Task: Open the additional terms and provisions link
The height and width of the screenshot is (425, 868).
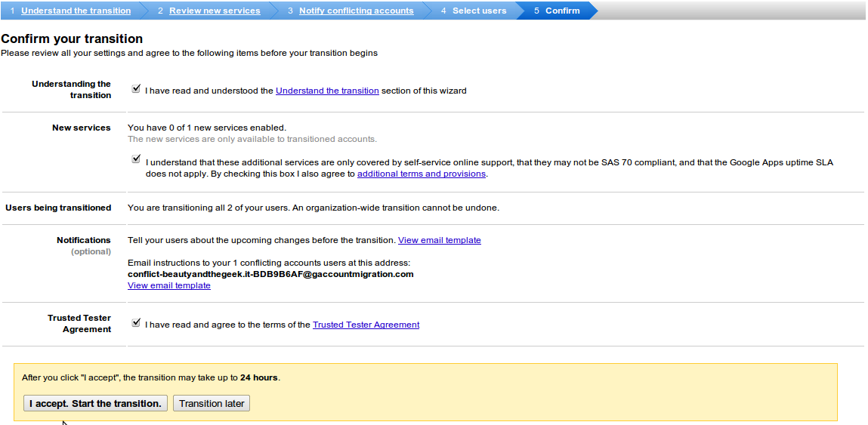Action: [x=421, y=174]
